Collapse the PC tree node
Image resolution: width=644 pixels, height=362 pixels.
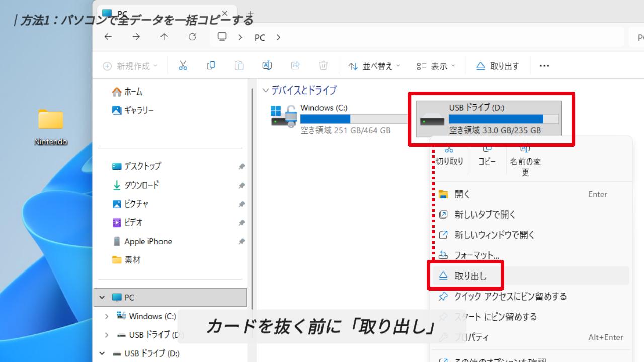(102, 297)
